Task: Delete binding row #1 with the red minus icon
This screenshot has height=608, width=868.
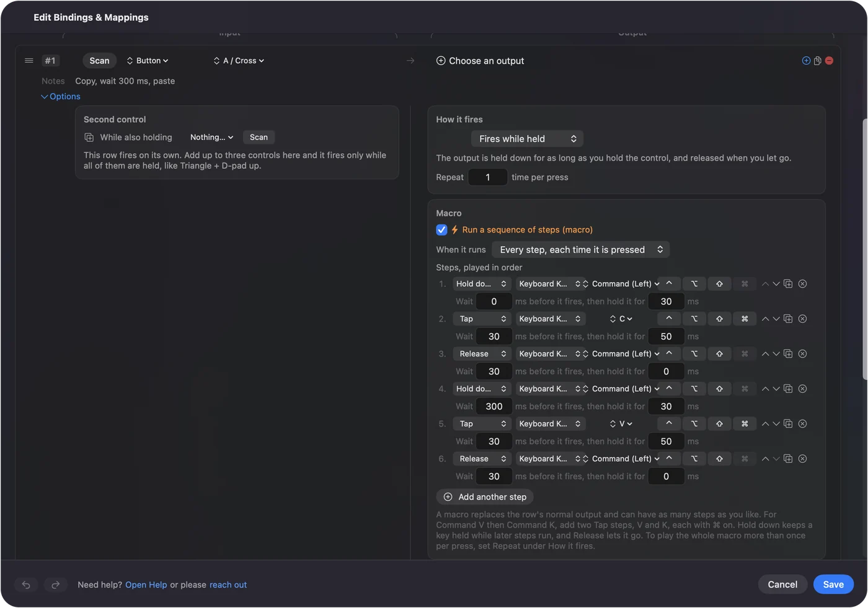Action: pyautogui.click(x=829, y=61)
